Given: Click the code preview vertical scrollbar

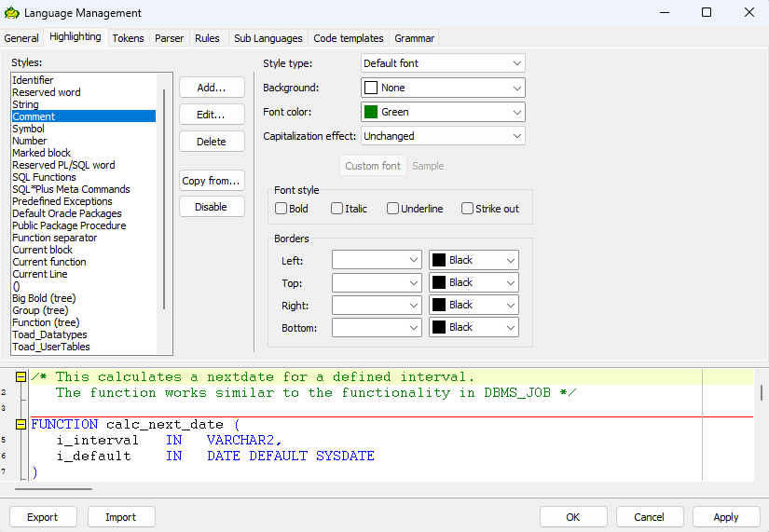Looking at the screenshot, I should coord(762,393).
